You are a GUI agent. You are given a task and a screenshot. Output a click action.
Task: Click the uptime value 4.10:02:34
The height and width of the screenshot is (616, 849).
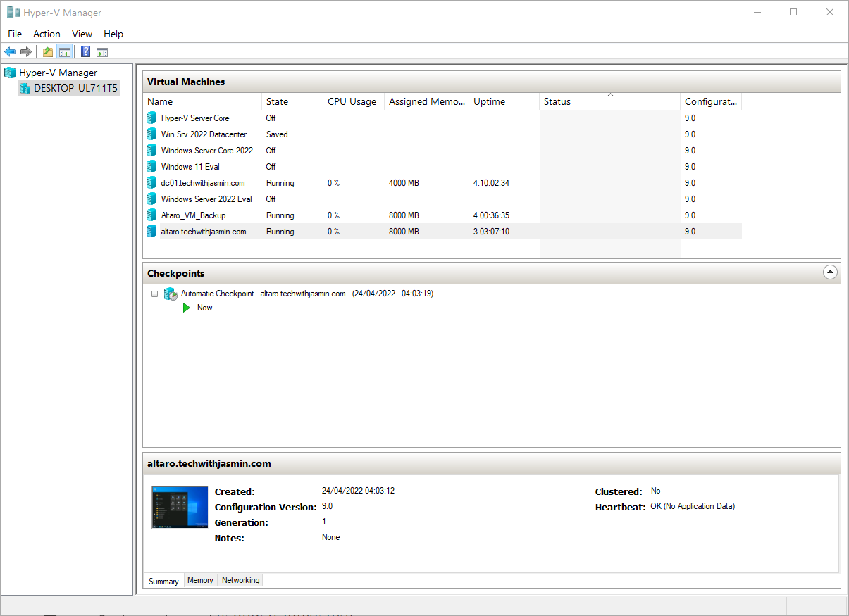tap(491, 183)
